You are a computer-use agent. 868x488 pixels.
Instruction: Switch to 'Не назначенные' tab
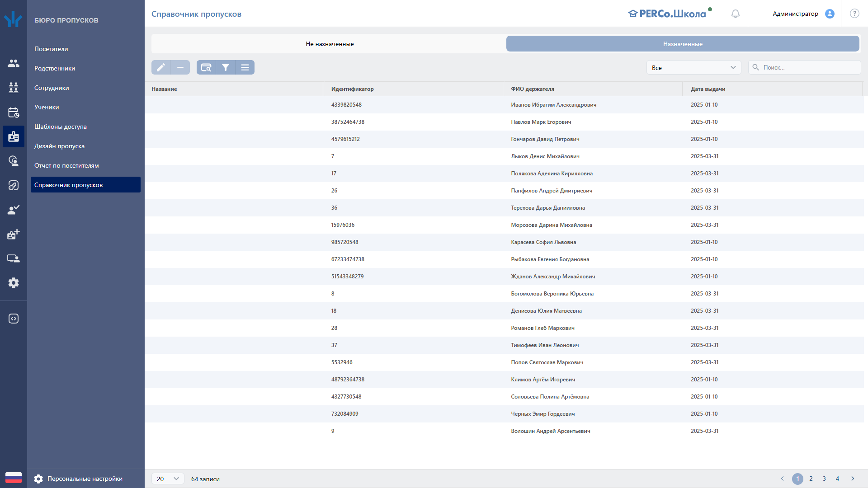pos(330,44)
